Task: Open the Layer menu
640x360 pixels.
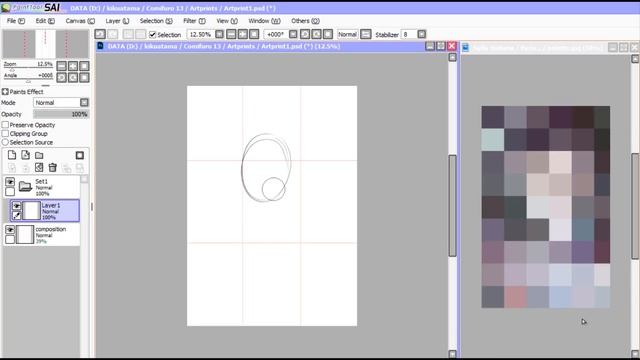Action: coord(117,21)
